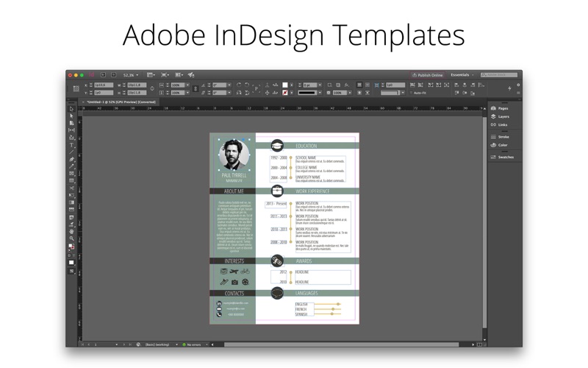Image resolution: width=588 pixels, height=368 pixels.
Task: Click the rotate 90° clockwise icon
Action: point(239,85)
